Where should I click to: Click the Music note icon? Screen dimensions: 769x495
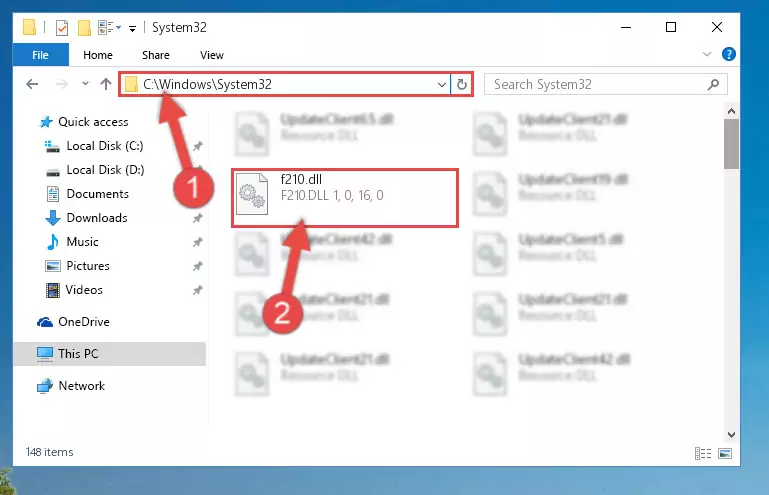click(x=52, y=242)
